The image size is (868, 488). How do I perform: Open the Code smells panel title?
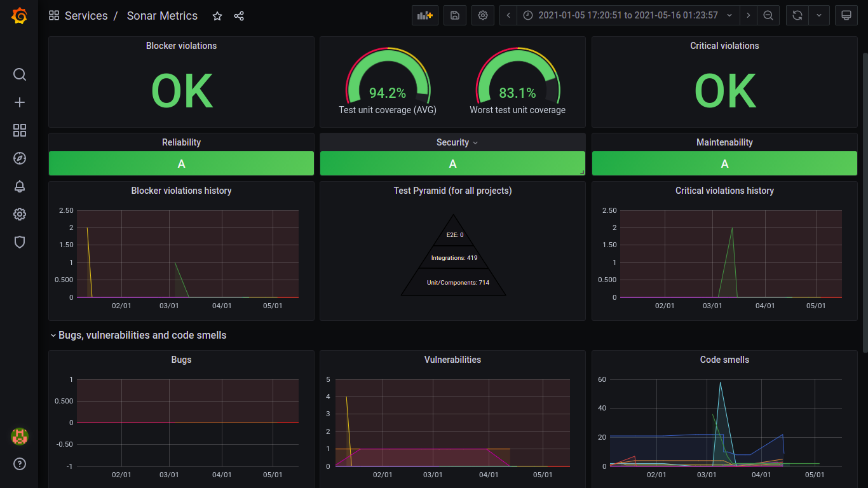(724, 360)
